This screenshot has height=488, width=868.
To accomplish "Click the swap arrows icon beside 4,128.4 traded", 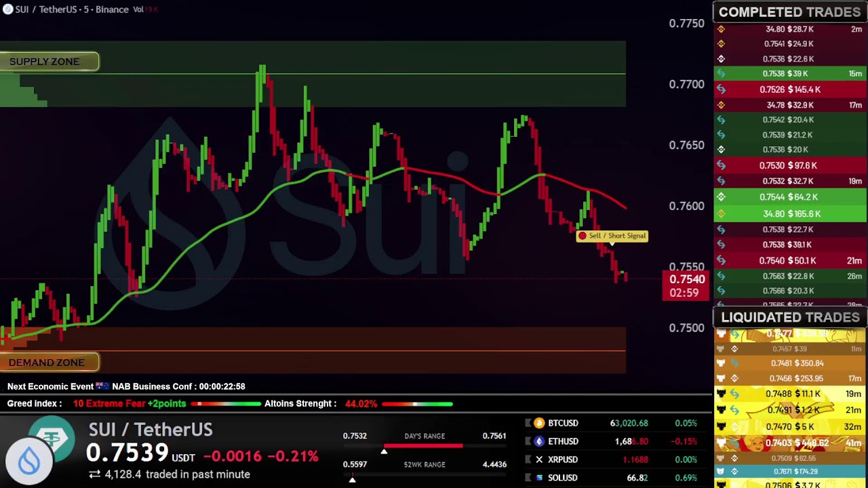I will pyautogui.click(x=94, y=474).
